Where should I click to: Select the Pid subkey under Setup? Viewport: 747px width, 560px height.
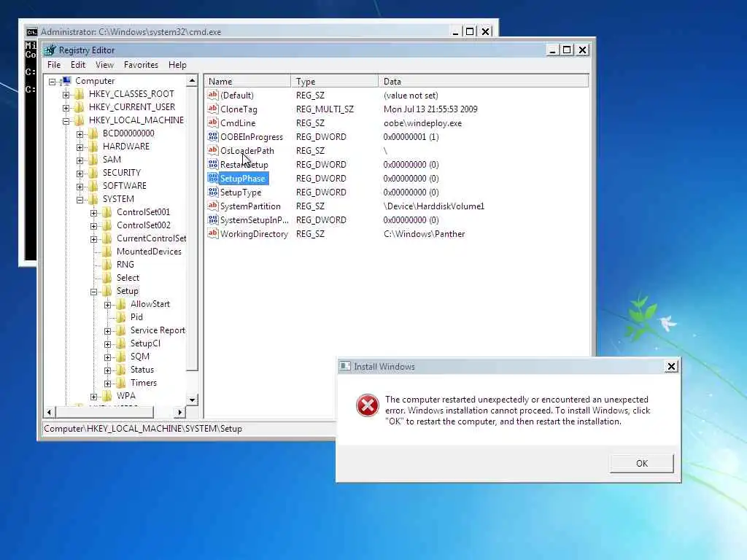pyautogui.click(x=136, y=317)
